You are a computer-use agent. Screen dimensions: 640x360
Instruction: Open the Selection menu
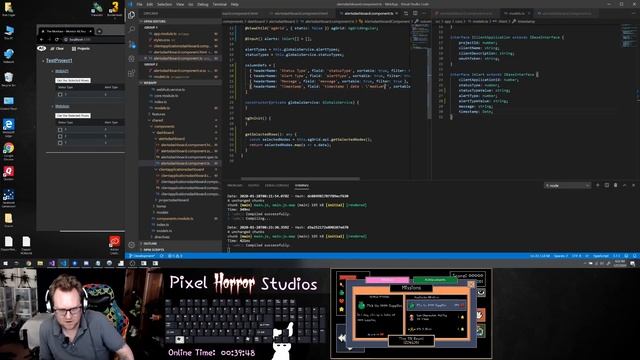[x=164, y=4]
